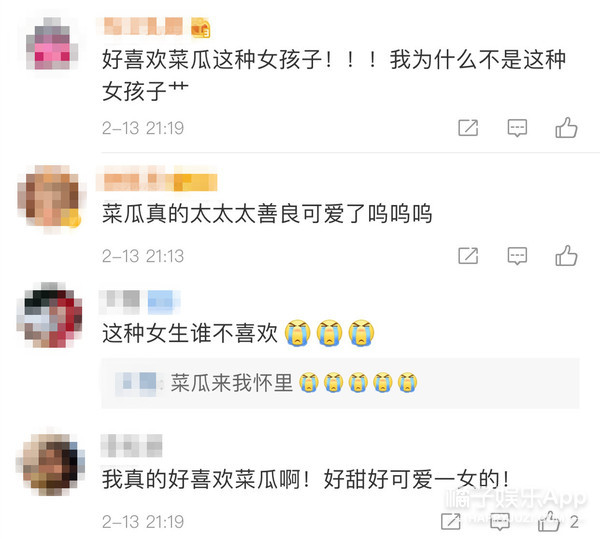600x539 pixels.
Task: Open the fourth commenter's avatar
Action: point(50,464)
